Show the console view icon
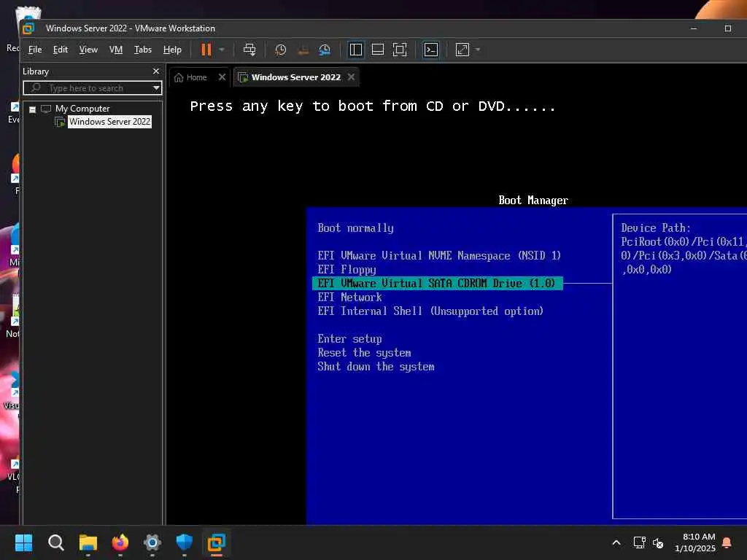The image size is (747, 560). [x=431, y=50]
